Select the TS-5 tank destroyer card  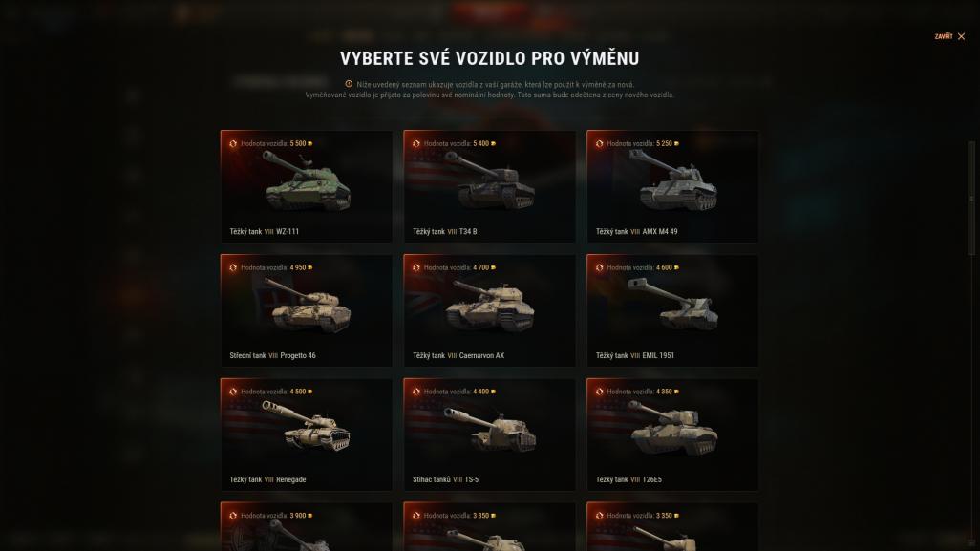tap(489, 434)
